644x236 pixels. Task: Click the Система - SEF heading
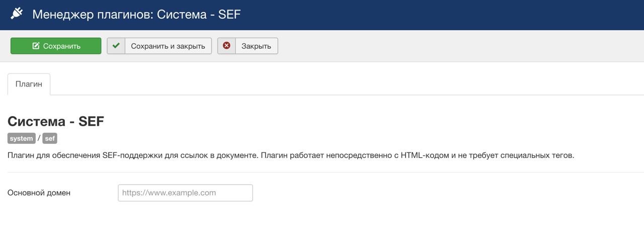coord(55,121)
